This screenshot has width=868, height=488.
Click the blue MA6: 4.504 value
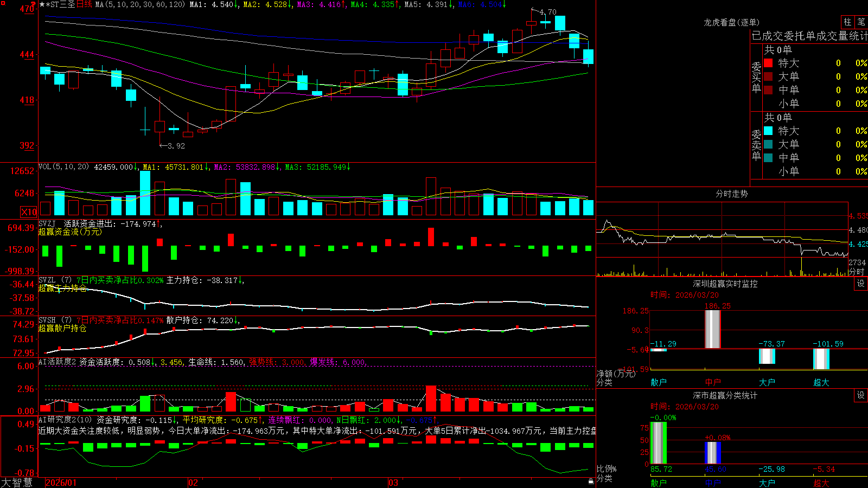pos(482,4)
